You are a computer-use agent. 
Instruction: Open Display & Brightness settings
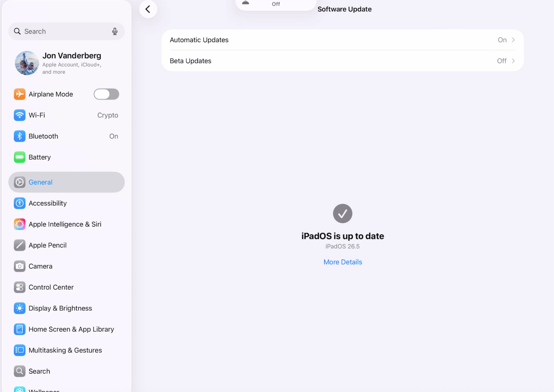(66, 308)
